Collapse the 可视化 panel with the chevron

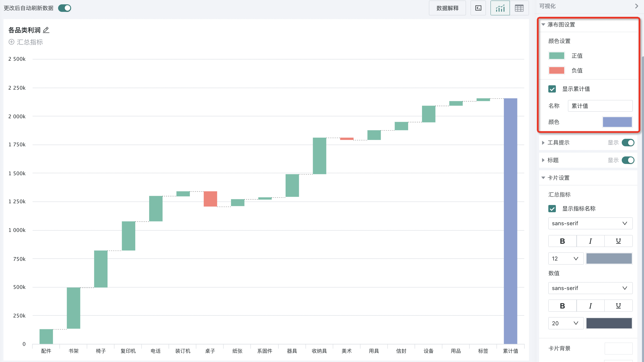[x=636, y=6]
